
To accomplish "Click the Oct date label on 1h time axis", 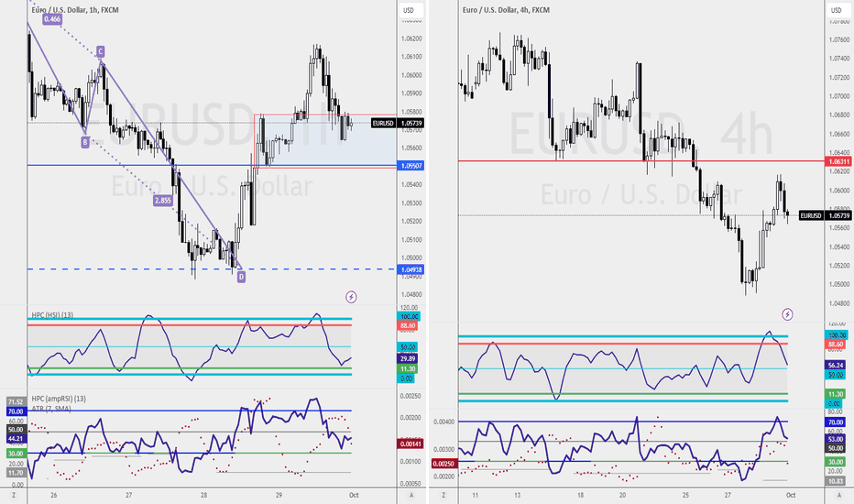I will pyautogui.click(x=354, y=495).
